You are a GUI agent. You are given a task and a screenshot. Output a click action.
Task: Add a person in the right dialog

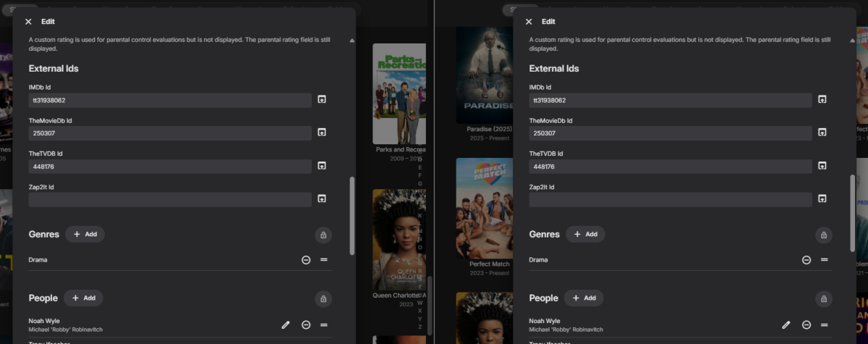tap(584, 298)
